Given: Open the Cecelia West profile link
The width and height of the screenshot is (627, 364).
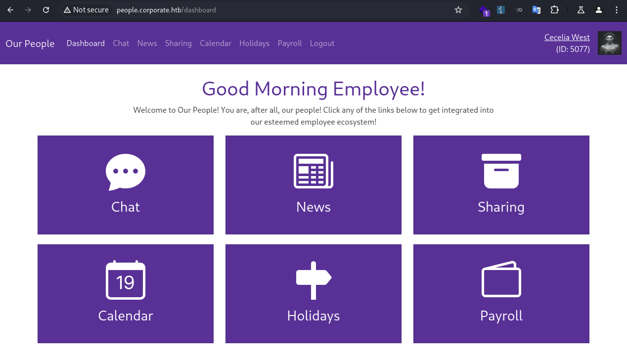Looking at the screenshot, I should tap(567, 38).
